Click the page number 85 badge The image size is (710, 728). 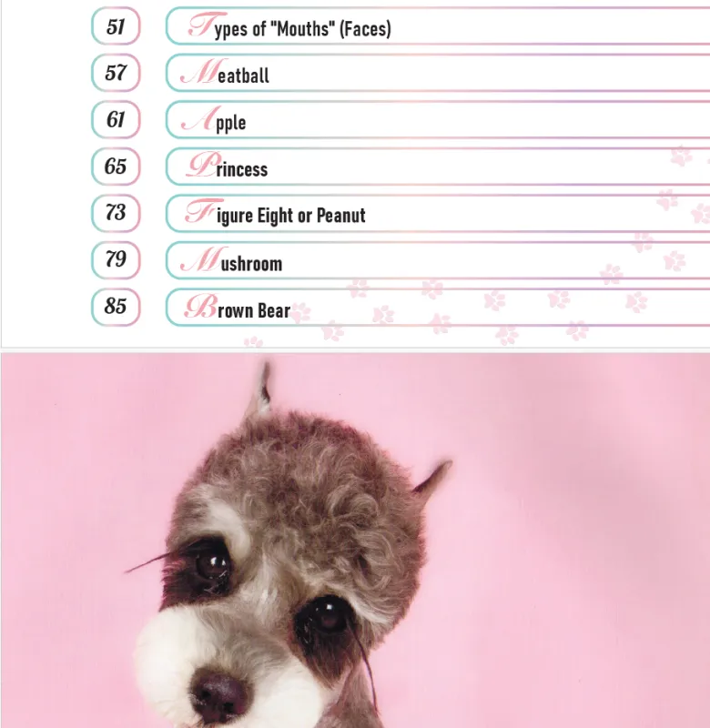tap(116, 307)
